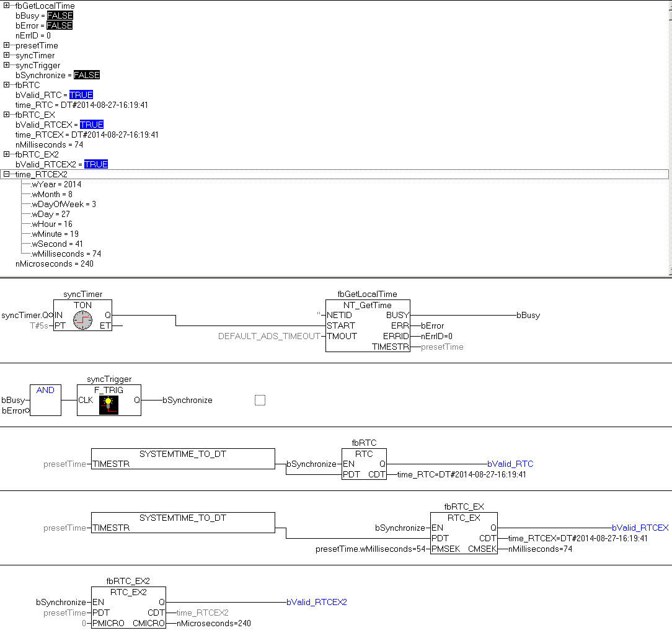
Task: Click the time_RTCEX CDT output of fbRTC_EX
Action: [578, 538]
